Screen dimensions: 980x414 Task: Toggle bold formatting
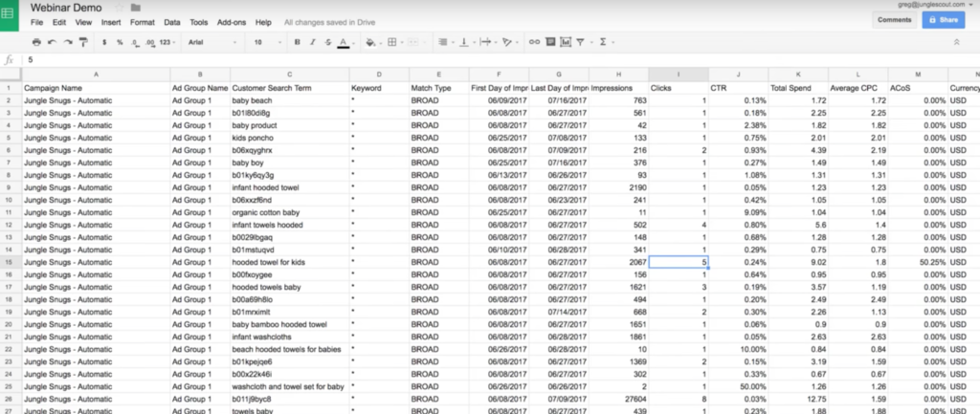pos(298,42)
